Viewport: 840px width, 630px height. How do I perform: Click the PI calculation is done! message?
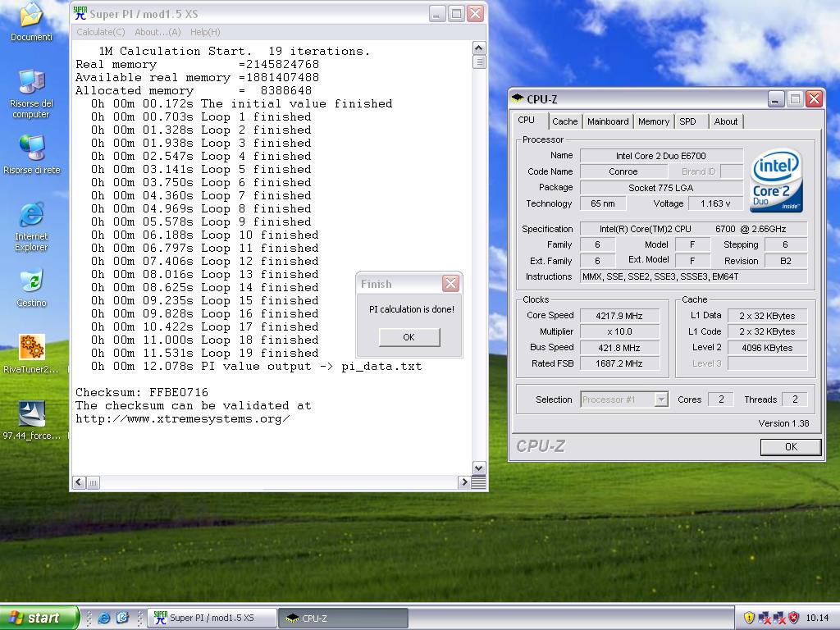(x=412, y=309)
